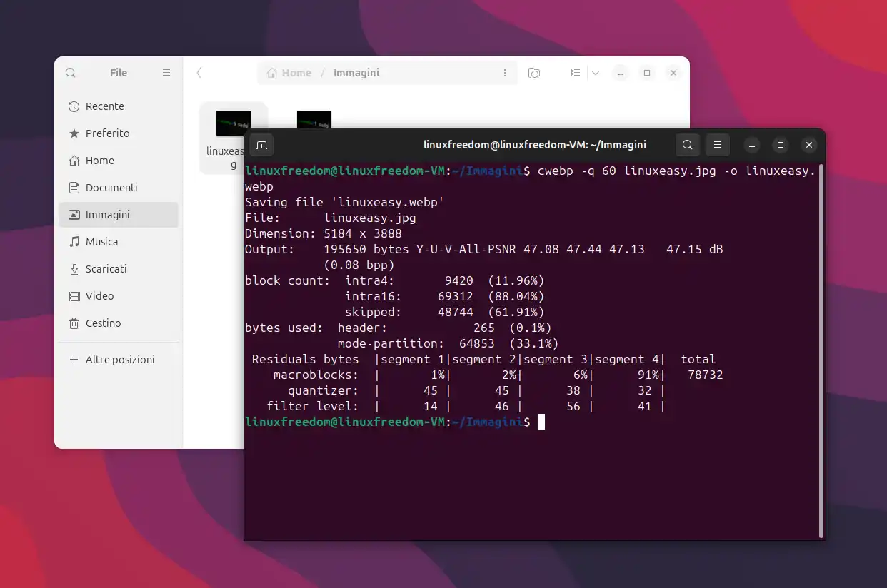Activate search in the file manager

70,72
